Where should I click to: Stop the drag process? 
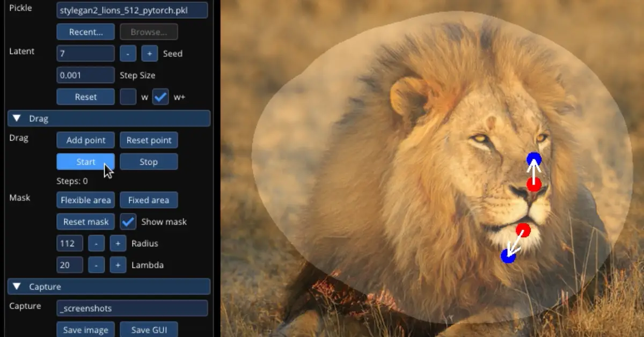click(x=149, y=162)
